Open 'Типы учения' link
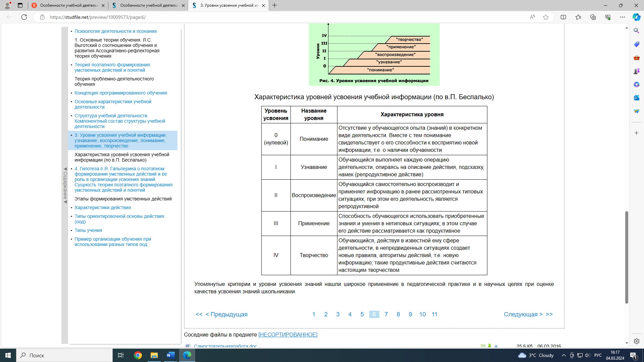Image resolution: width=644 pixels, height=362 pixels. coord(88,230)
